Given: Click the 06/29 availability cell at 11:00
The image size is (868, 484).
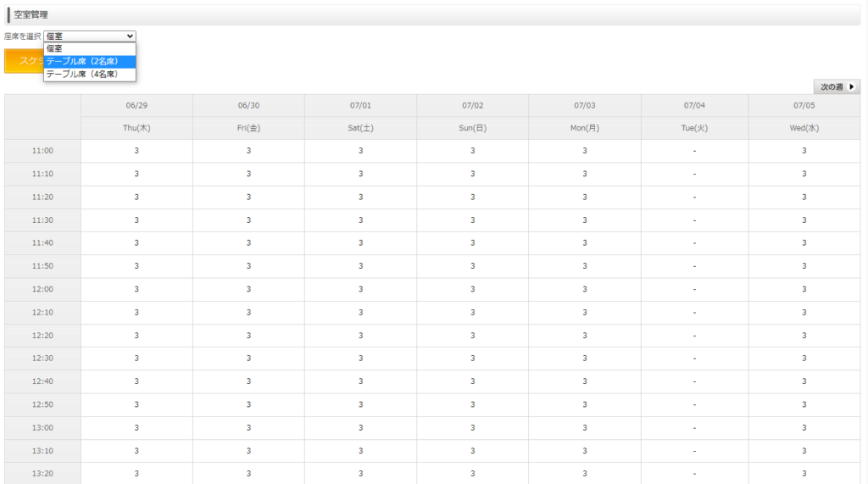Looking at the screenshot, I should tap(136, 151).
